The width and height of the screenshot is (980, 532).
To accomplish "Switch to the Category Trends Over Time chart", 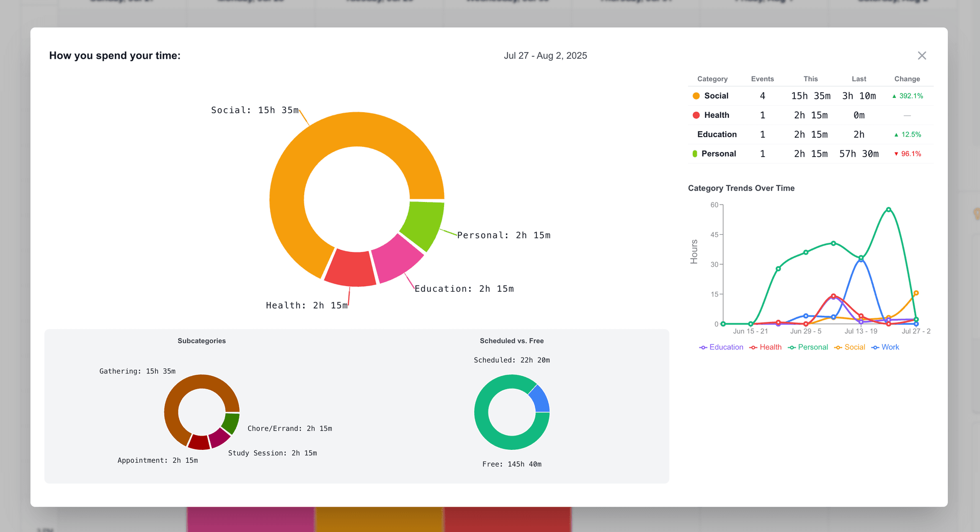I will pyautogui.click(x=741, y=188).
